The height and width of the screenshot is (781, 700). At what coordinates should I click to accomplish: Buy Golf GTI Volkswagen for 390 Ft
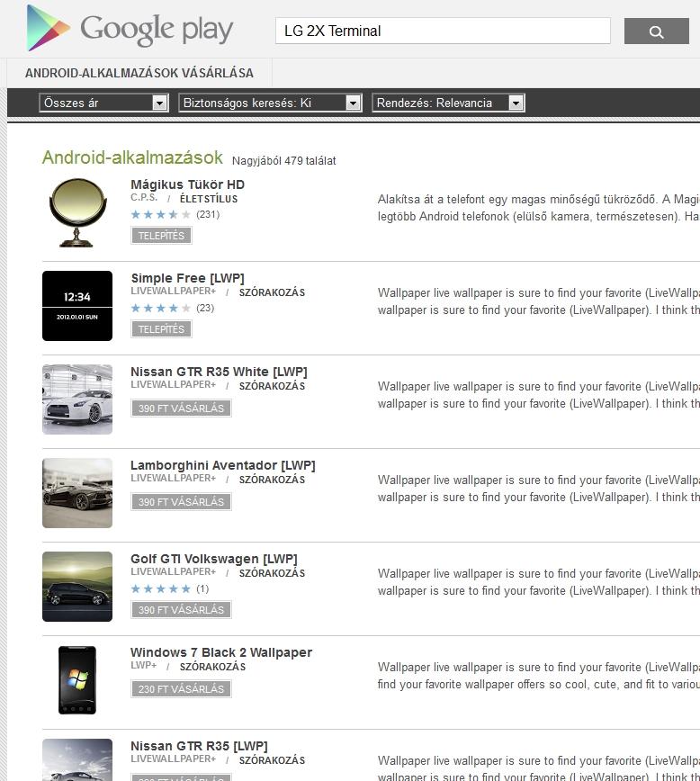tap(182, 610)
